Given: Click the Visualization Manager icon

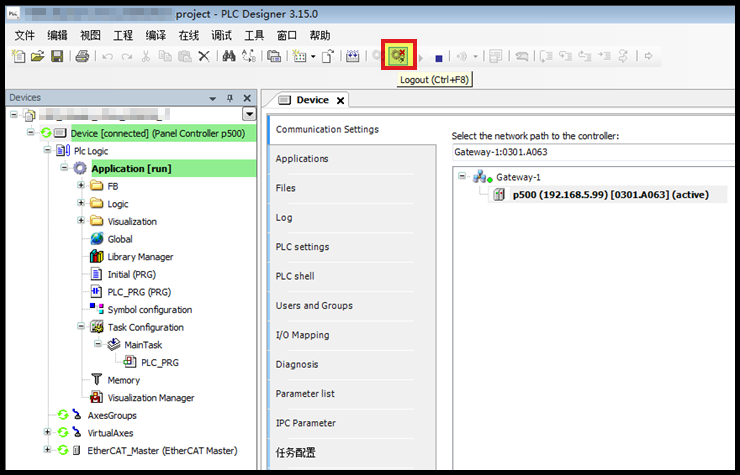Looking at the screenshot, I should [97, 397].
